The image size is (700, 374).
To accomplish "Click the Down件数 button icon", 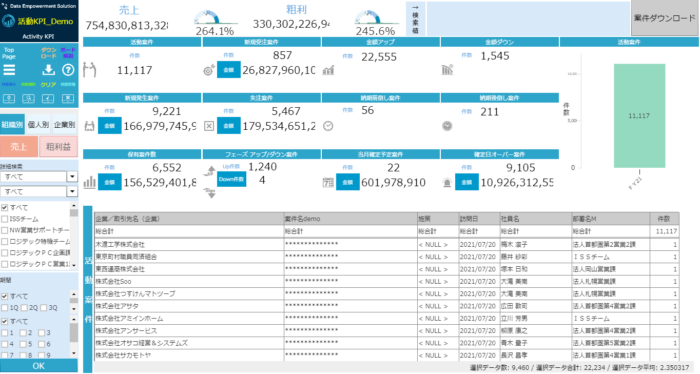I will [231, 179].
